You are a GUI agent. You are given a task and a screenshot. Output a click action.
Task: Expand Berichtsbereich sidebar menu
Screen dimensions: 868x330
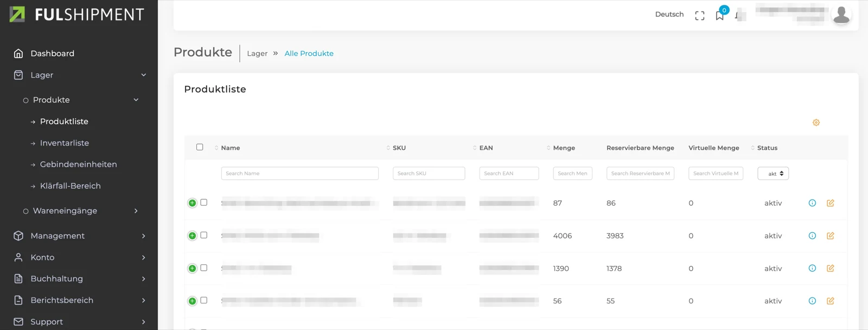point(143,300)
